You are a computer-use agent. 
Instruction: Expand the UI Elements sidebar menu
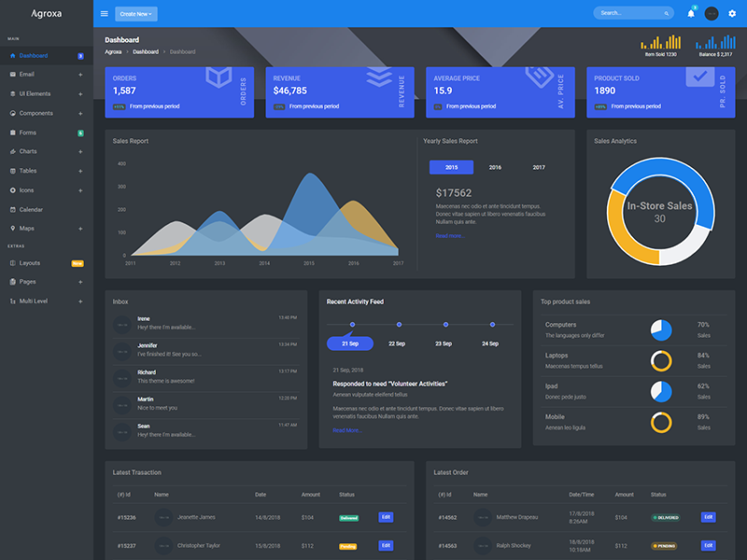pos(80,94)
